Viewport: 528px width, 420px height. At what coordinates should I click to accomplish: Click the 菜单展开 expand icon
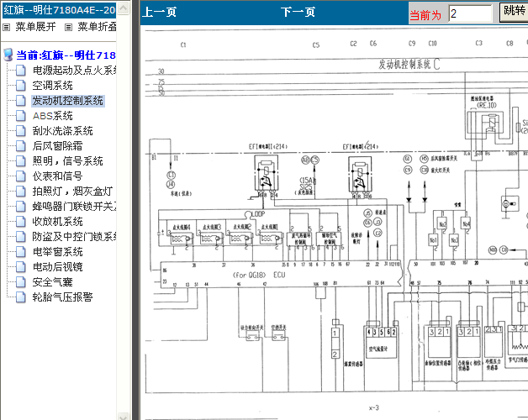click(7, 27)
